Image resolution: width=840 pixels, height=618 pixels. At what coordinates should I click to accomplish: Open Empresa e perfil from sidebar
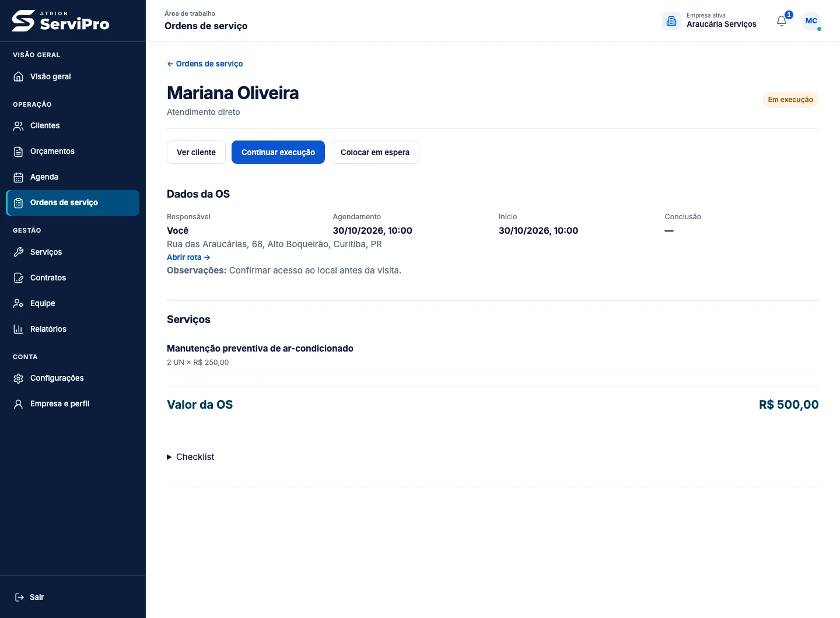pyautogui.click(x=73, y=404)
